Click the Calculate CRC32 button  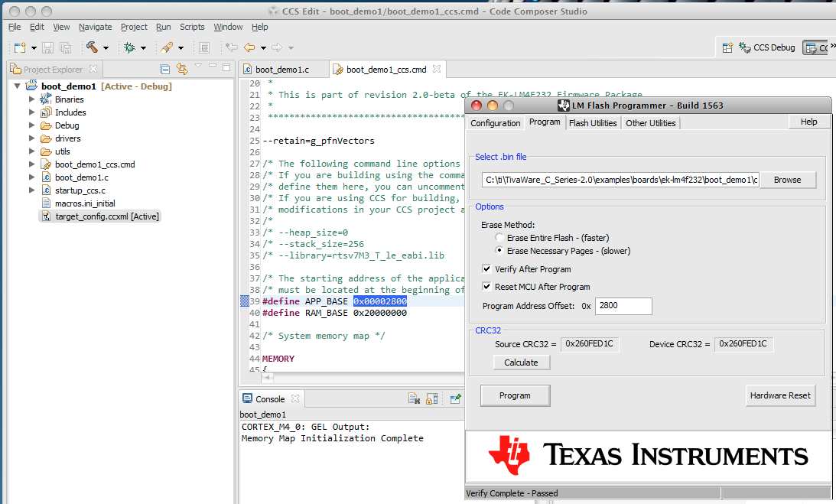tap(521, 363)
